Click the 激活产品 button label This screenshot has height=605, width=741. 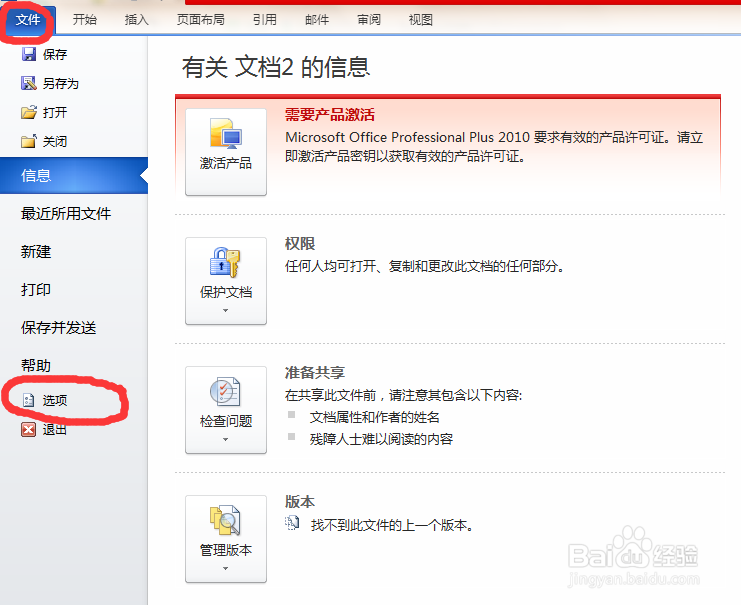[x=225, y=164]
